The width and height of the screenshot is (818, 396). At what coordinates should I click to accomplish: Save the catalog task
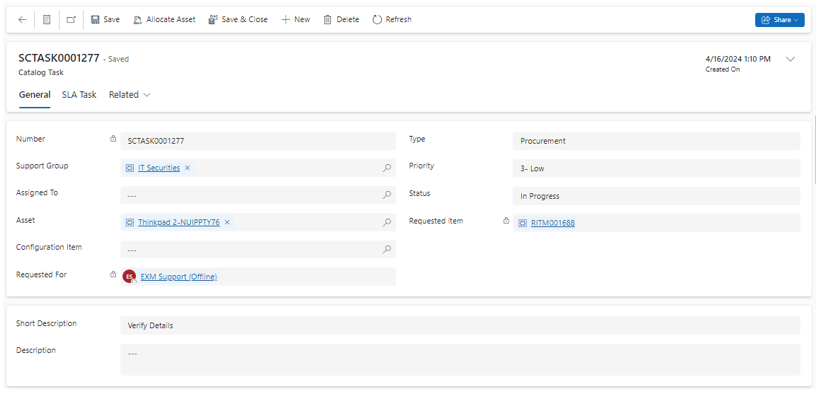click(105, 20)
